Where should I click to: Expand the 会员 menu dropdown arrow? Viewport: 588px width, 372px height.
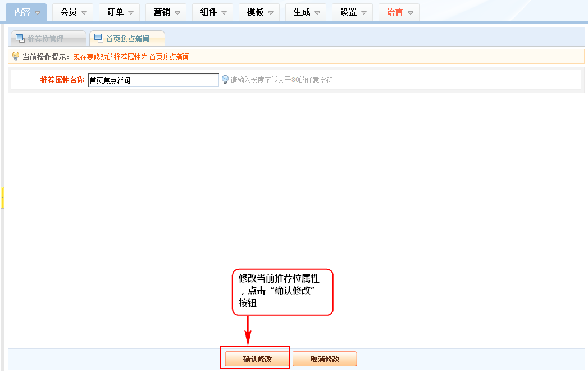tap(84, 12)
